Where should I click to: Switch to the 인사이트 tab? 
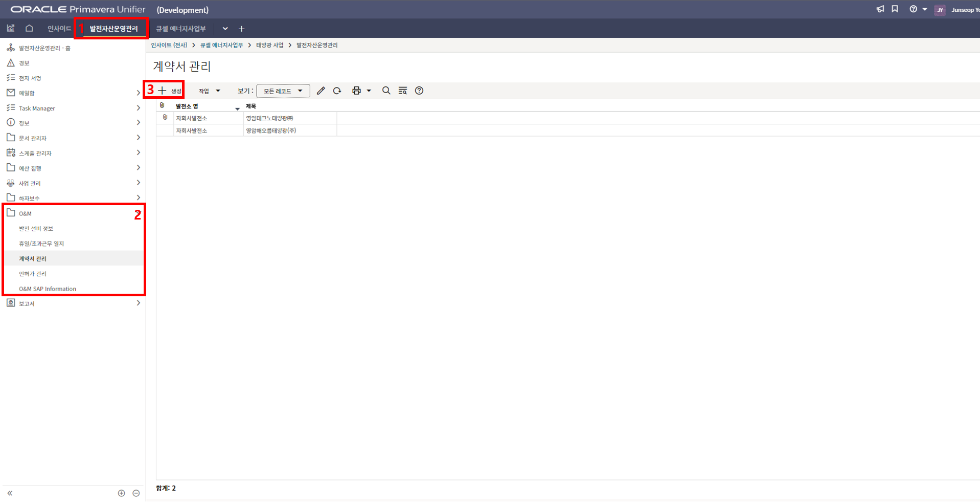(59, 29)
